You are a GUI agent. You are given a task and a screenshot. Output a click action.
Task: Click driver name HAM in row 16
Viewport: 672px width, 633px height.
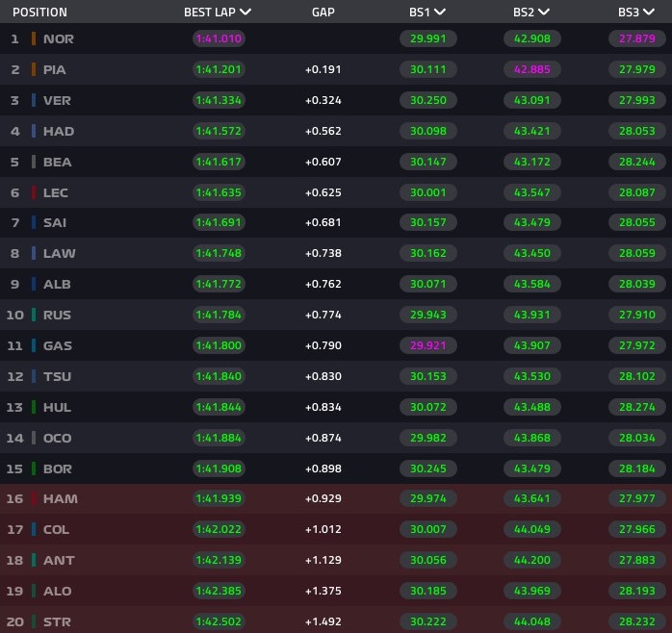[61, 498]
